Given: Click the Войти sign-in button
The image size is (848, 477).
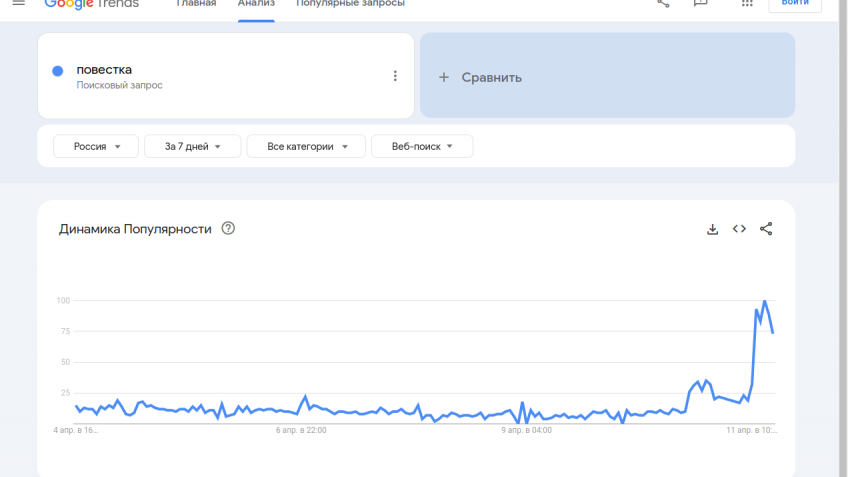Looking at the screenshot, I should pyautogui.click(x=795, y=4).
